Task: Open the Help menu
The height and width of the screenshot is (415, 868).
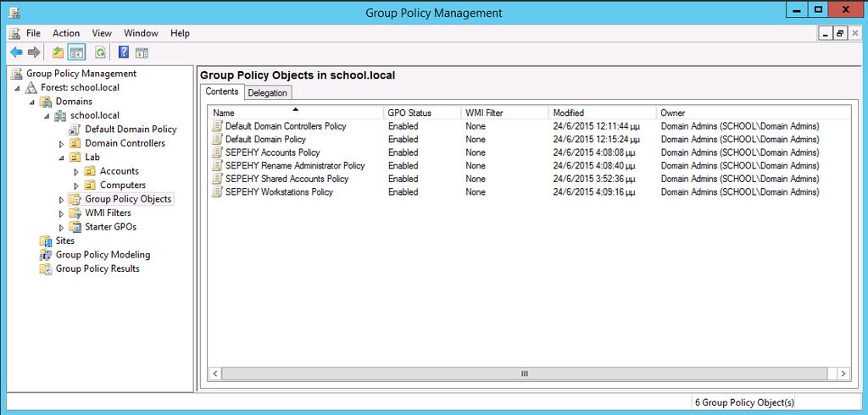Action: pyautogui.click(x=180, y=33)
